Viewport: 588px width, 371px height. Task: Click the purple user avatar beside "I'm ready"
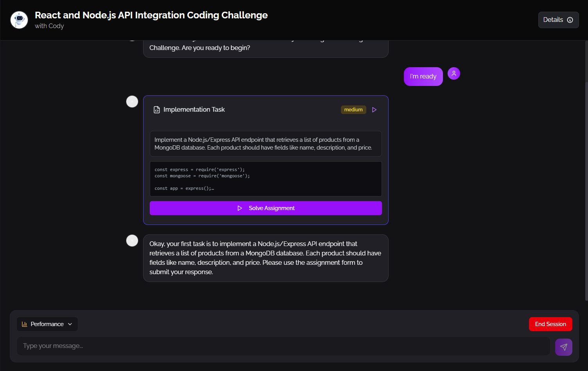(x=454, y=73)
